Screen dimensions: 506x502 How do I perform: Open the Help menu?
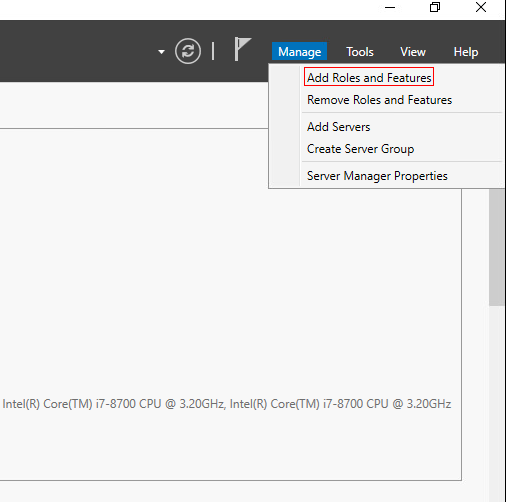tap(466, 52)
